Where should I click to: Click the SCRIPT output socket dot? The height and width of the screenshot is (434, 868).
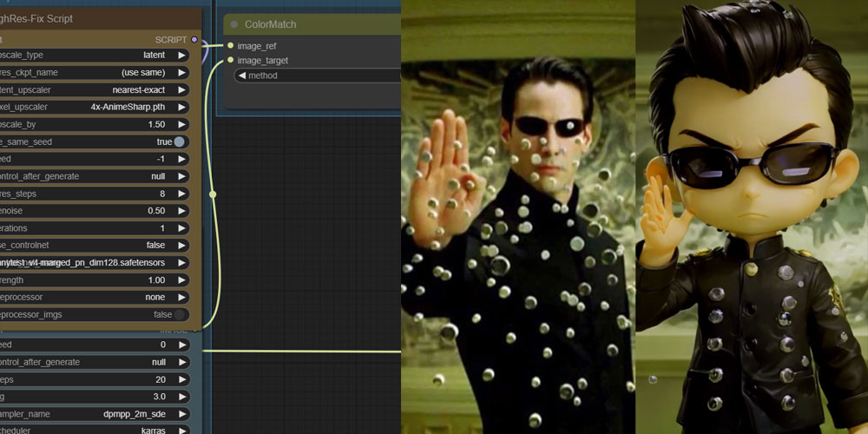click(x=194, y=39)
